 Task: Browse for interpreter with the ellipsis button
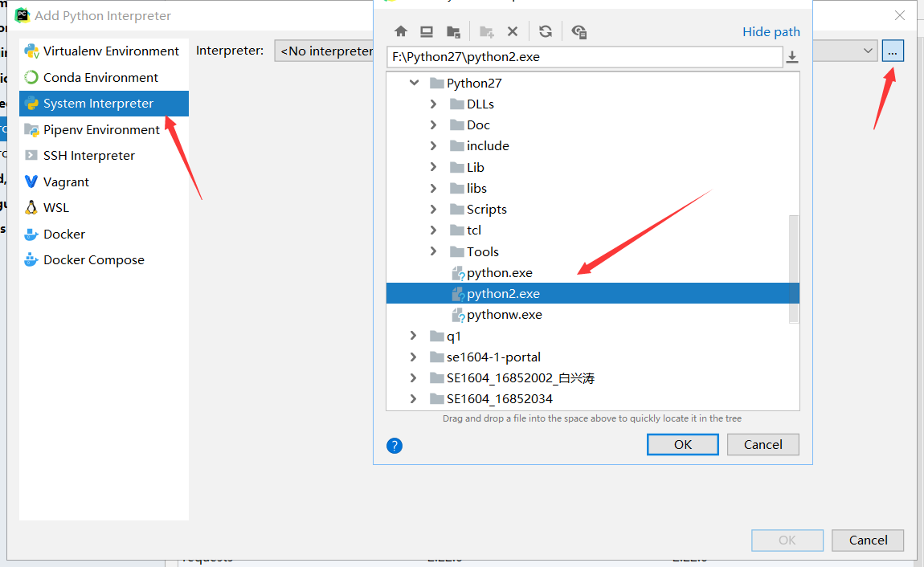point(893,51)
